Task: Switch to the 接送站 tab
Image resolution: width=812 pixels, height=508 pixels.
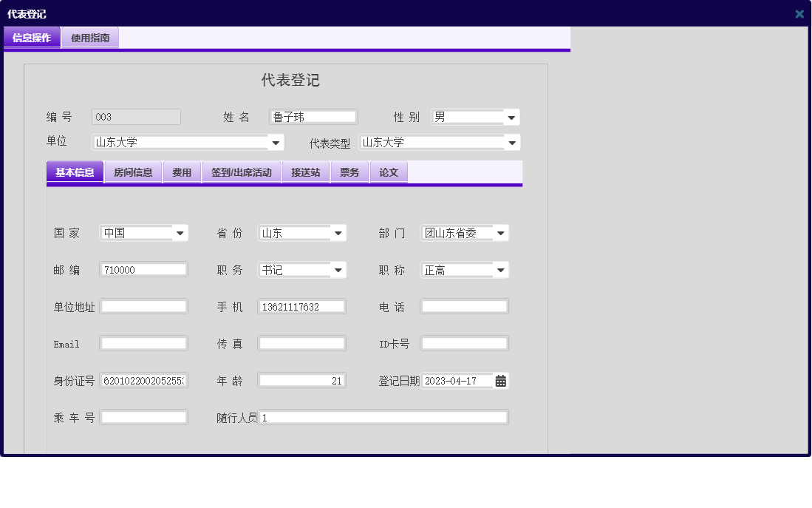Action: click(x=305, y=172)
